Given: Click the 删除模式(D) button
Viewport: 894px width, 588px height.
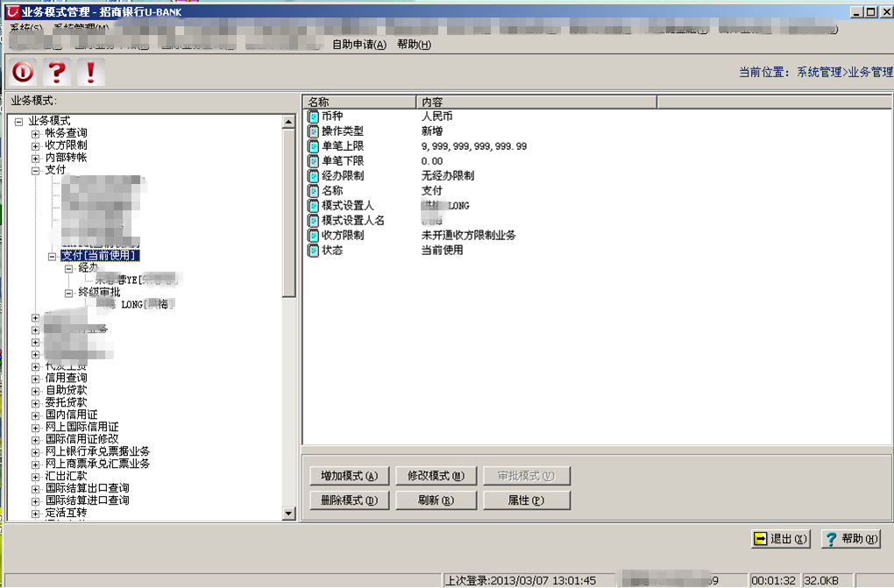Looking at the screenshot, I should 350,500.
